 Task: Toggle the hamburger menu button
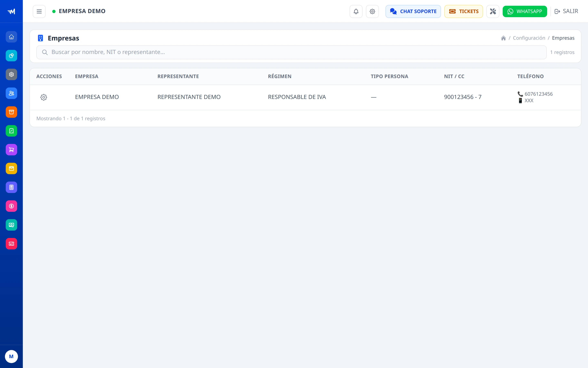point(39,11)
